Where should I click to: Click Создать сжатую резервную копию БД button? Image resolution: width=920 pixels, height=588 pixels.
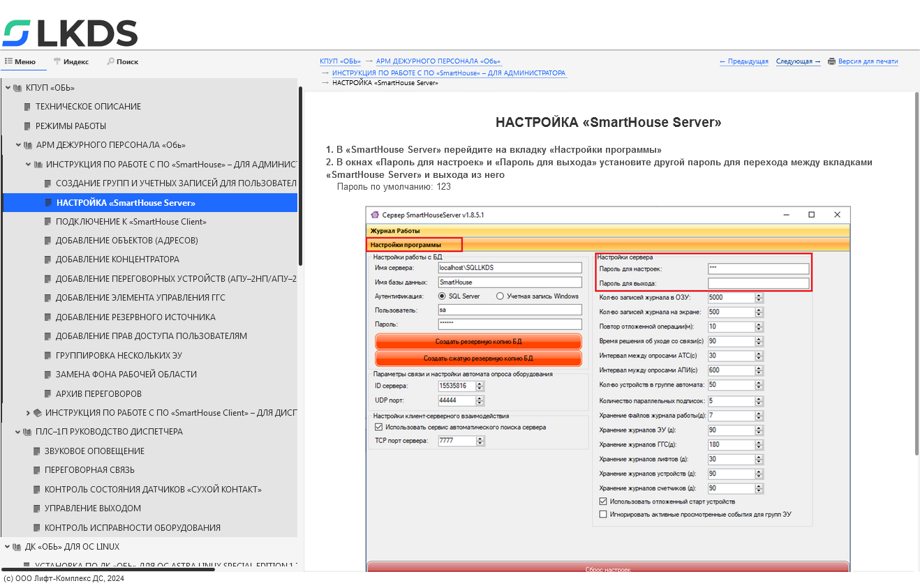(x=478, y=358)
